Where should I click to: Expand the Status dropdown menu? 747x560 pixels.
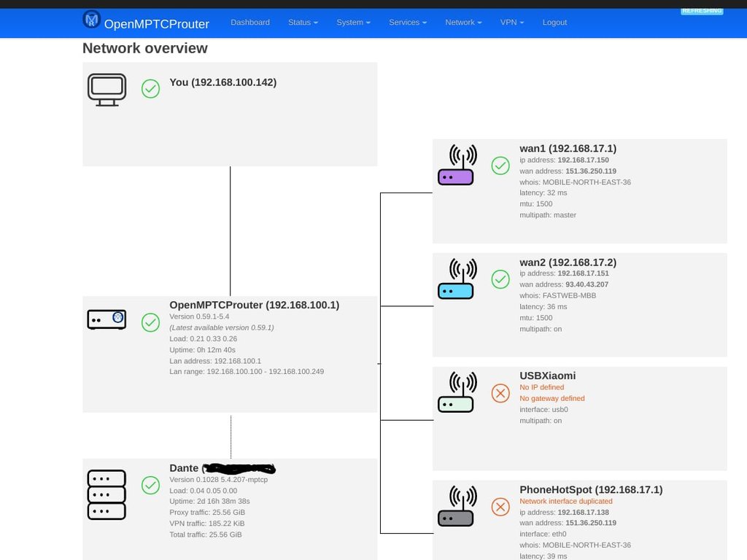[303, 23]
